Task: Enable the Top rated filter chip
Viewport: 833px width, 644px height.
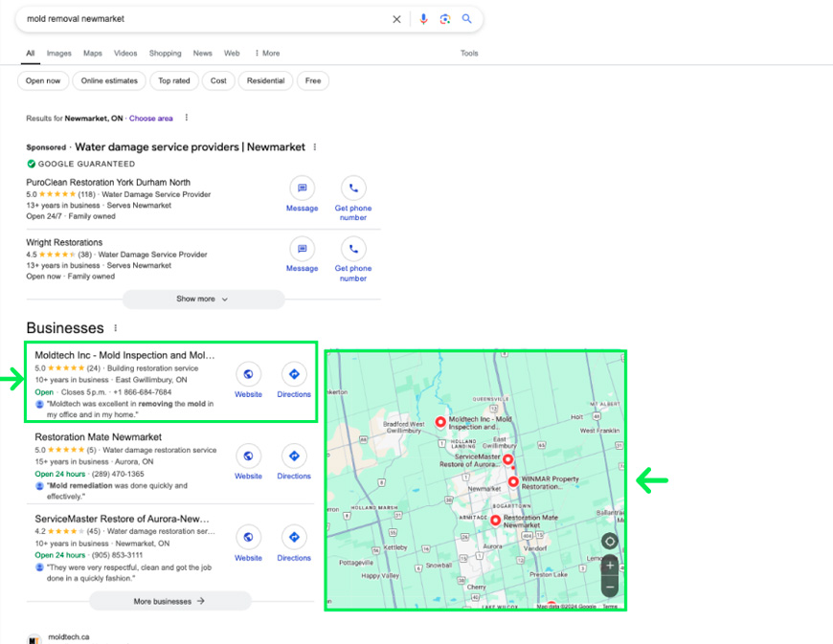Action: point(173,81)
